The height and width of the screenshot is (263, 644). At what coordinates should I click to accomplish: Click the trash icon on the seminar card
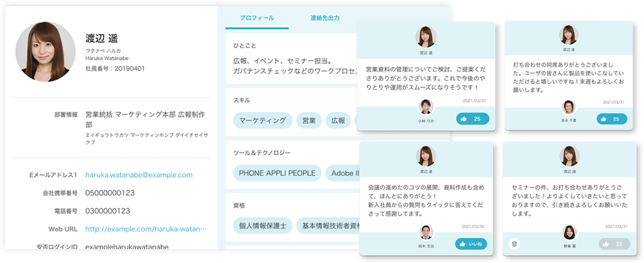point(514,244)
